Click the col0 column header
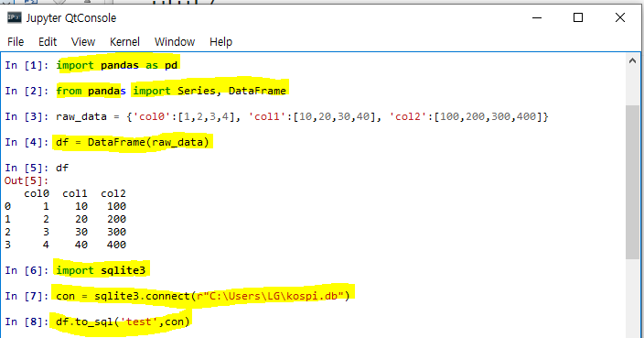Screen dimensions: 644x338 tap(37, 193)
